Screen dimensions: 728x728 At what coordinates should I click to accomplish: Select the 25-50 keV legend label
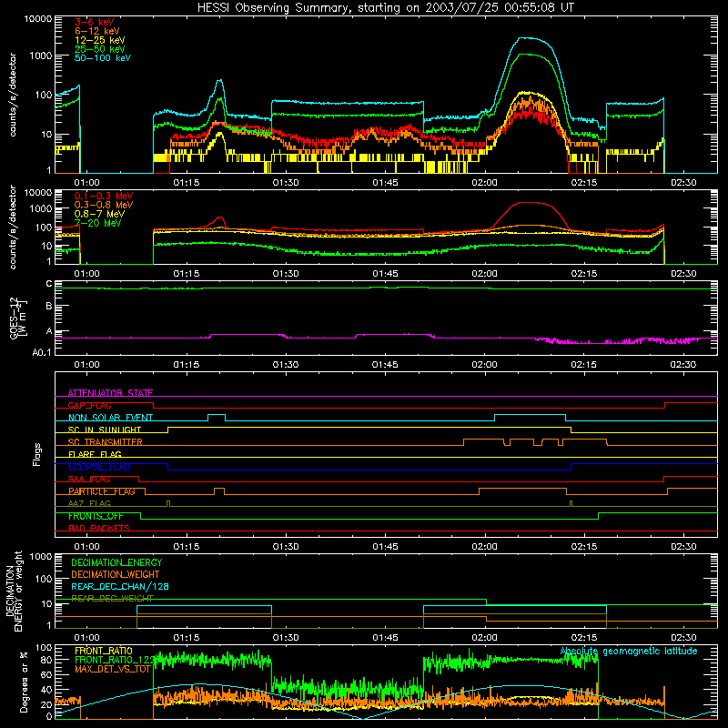pos(99,49)
